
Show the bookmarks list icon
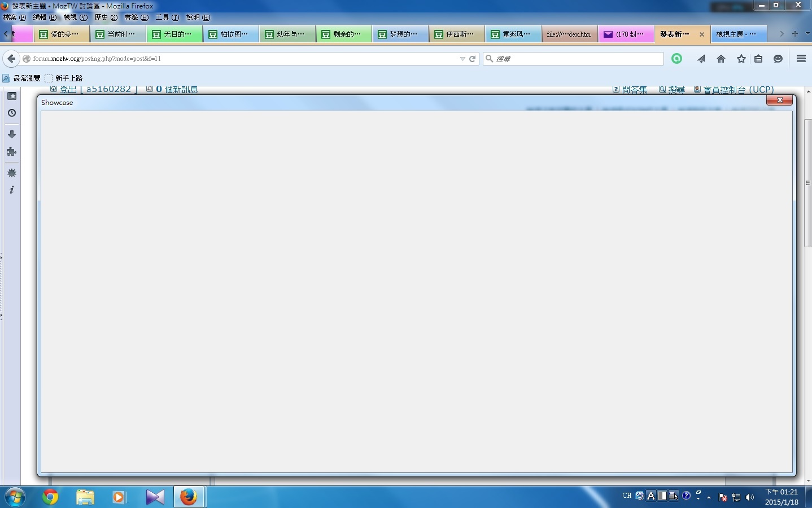(x=758, y=59)
